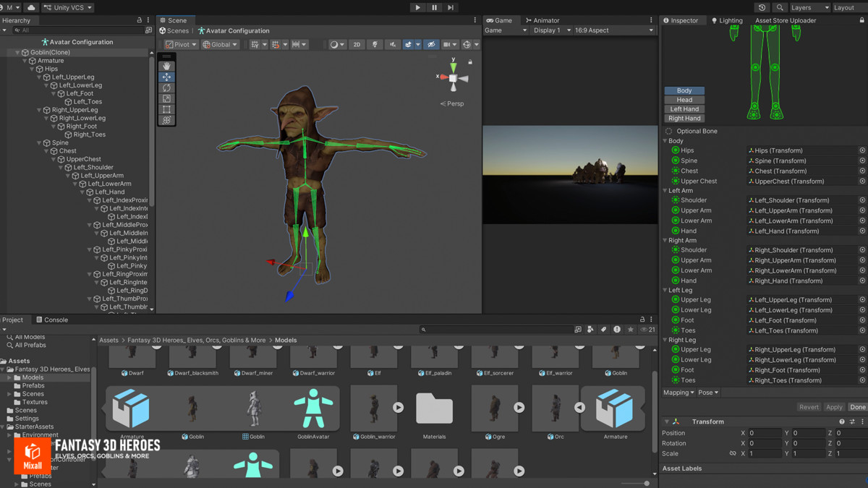Image resolution: width=868 pixels, height=488 pixels.
Task: Toggle 2D view mode in Scene
Action: pyautogui.click(x=357, y=45)
